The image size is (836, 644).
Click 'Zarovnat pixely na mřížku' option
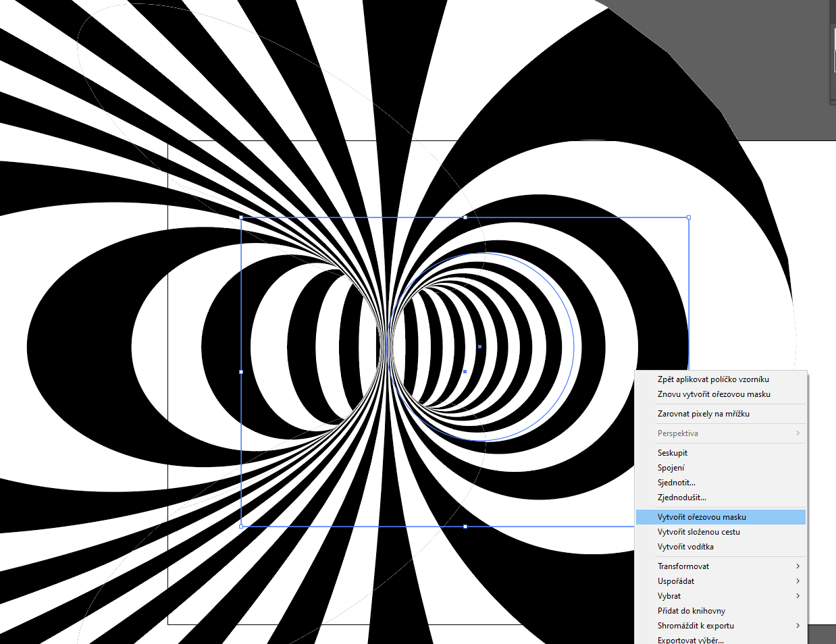click(x=703, y=414)
